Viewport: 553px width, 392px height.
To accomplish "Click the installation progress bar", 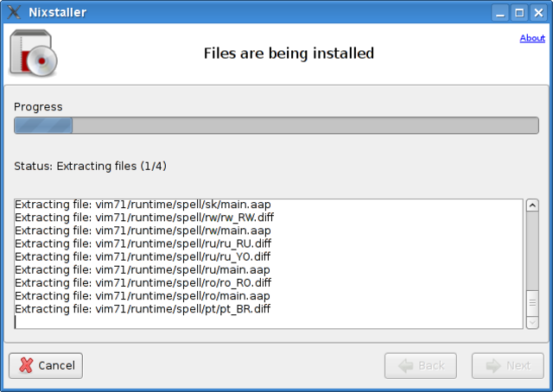I will [276, 125].
